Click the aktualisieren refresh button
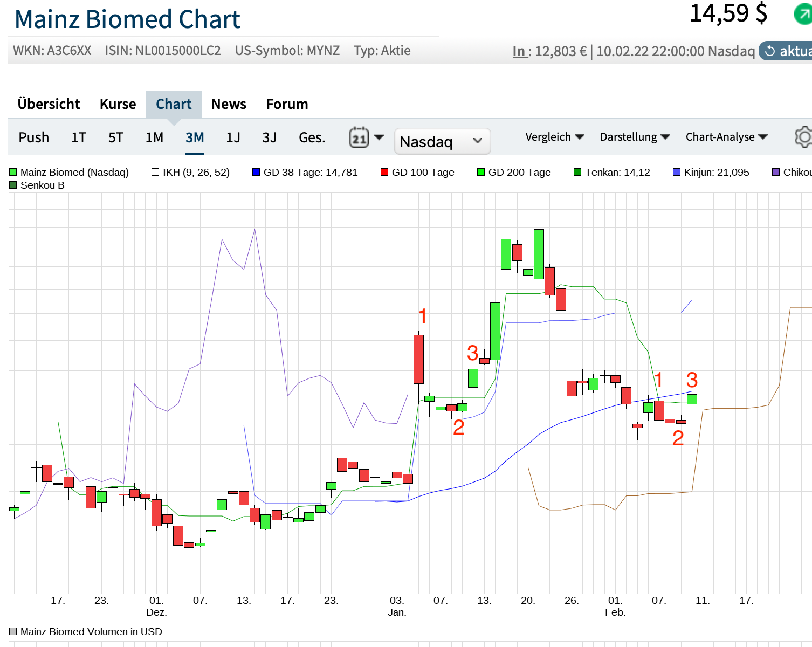 pyautogui.click(x=785, y=51)
